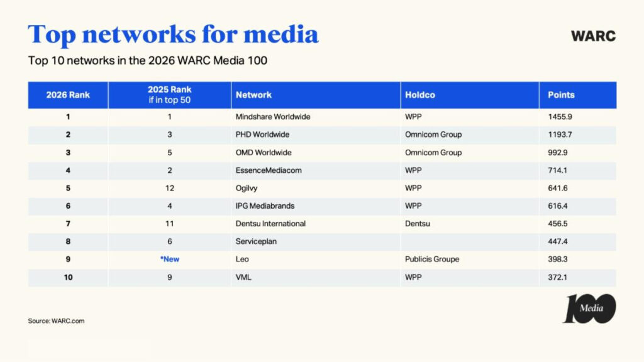
Task: Click the Points column header
Action: pos(562,95)
